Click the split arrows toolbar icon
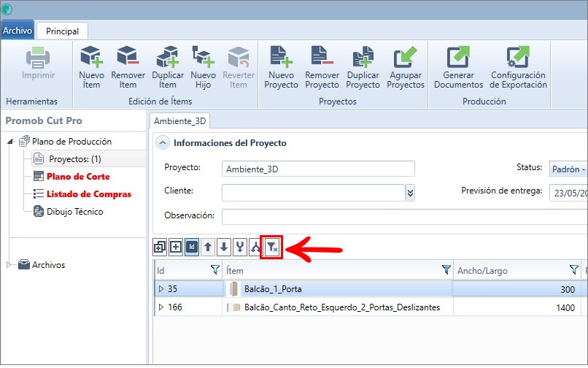588x368 pixels. click(255, 247)
